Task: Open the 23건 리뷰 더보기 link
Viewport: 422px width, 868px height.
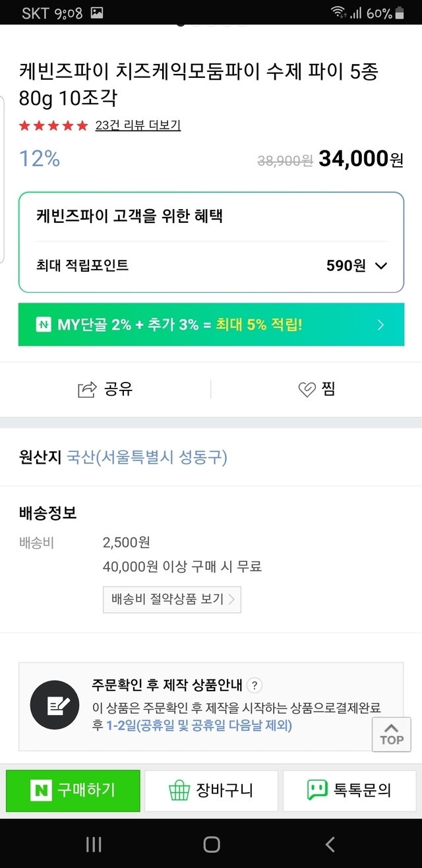Action: (x=138, y=125)
